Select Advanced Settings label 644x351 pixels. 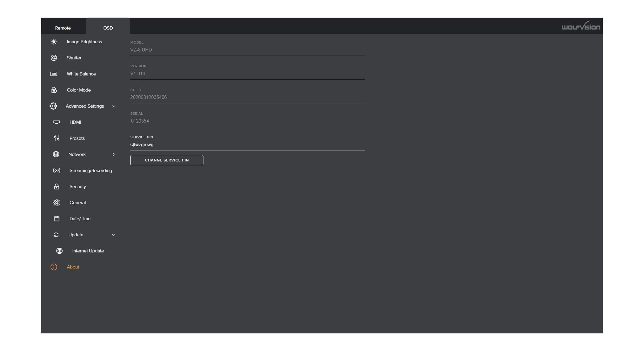(85, 106)
